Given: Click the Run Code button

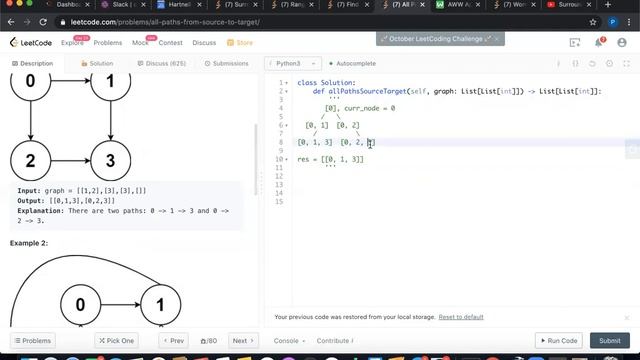Looking at the screenshot, I should coord(559,340).
